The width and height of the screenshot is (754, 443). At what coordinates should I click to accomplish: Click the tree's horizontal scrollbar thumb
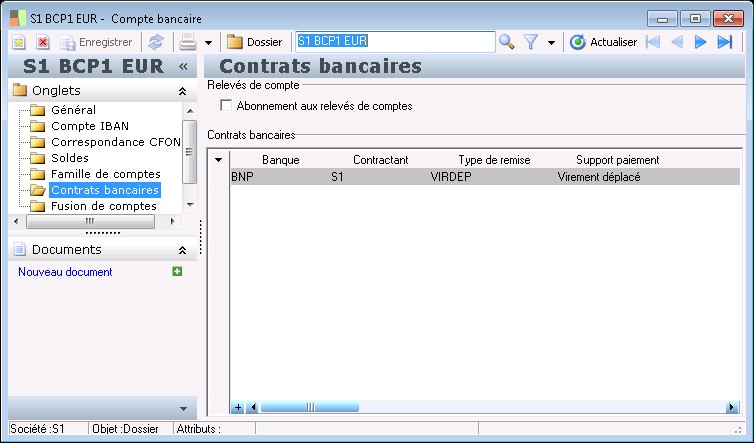tap(90, 221)
